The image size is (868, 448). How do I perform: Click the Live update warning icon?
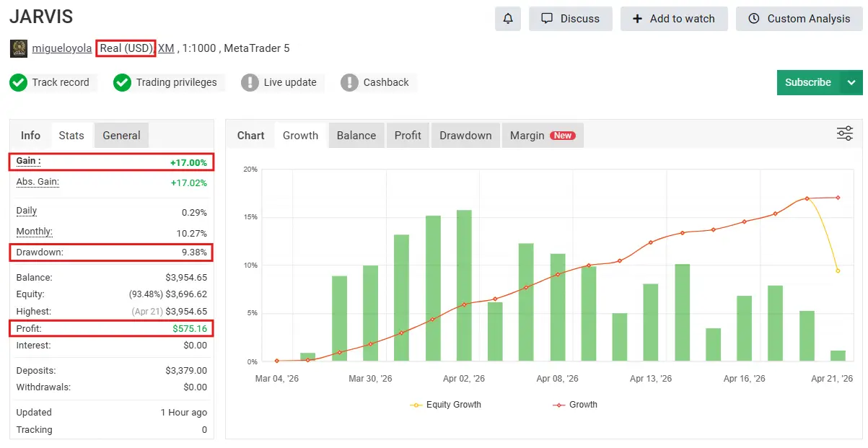point(250,82)
